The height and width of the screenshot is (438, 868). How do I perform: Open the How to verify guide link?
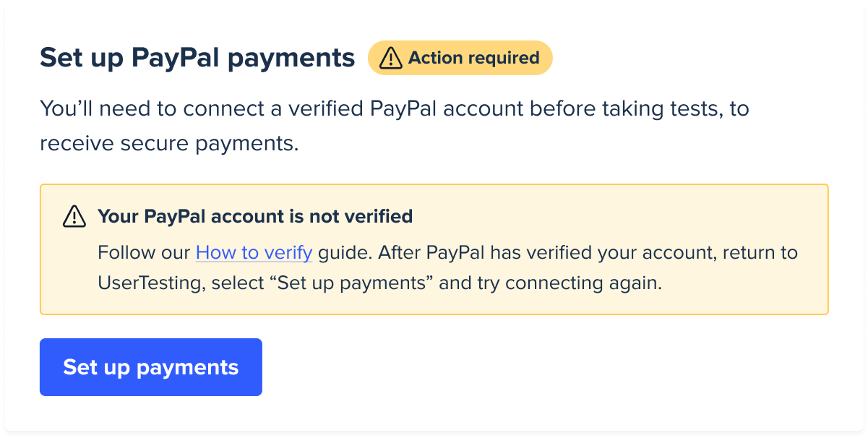(254, 253)
